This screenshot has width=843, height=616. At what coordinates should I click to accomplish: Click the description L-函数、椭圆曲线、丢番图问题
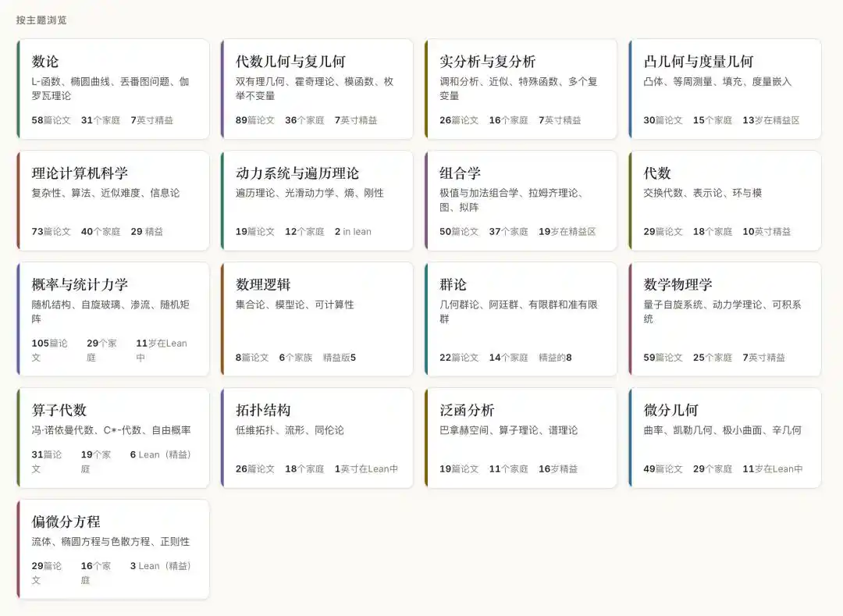[x=110, y=88]
